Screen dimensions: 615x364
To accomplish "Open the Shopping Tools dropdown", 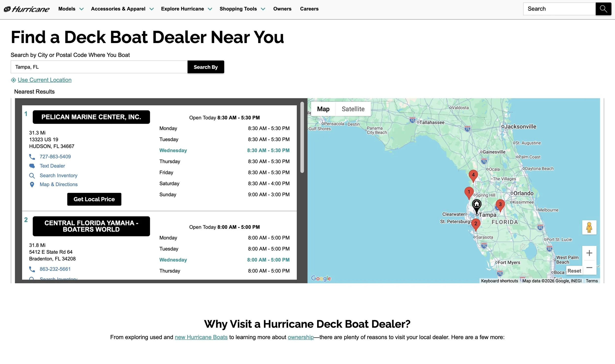I will pos(242,9).
